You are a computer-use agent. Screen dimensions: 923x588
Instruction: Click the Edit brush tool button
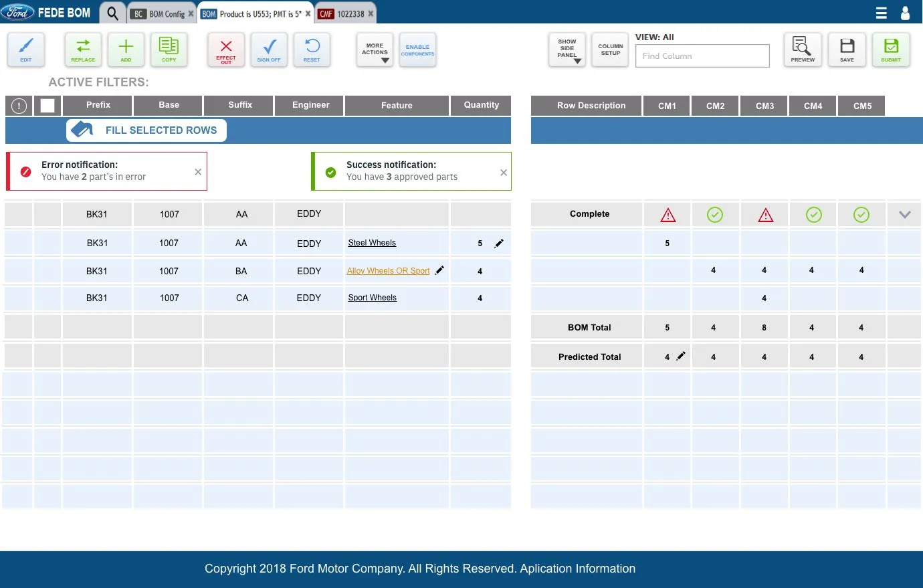(x=25, y=50)
